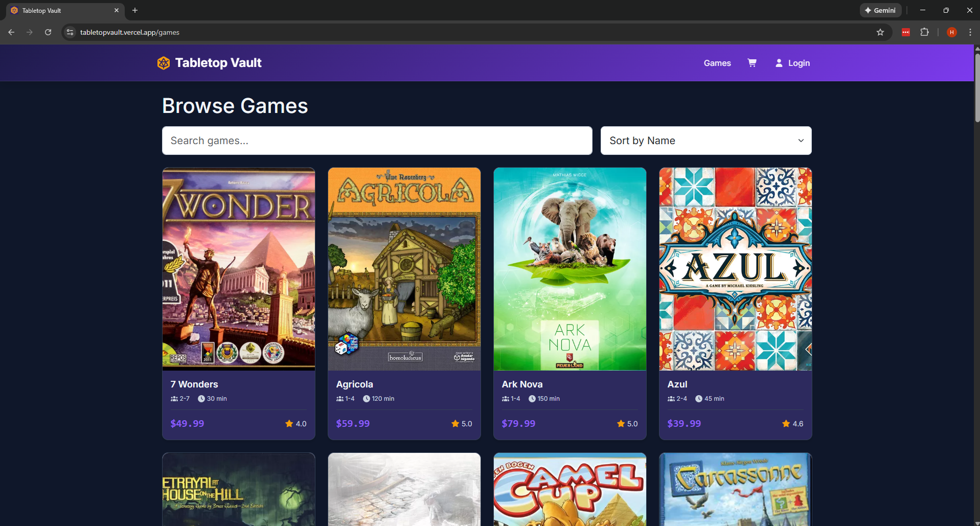Open the Chrome three-dot menu
Image resolution: width=980 pixels, height=526 pixels.
click(x=970, y=32)
